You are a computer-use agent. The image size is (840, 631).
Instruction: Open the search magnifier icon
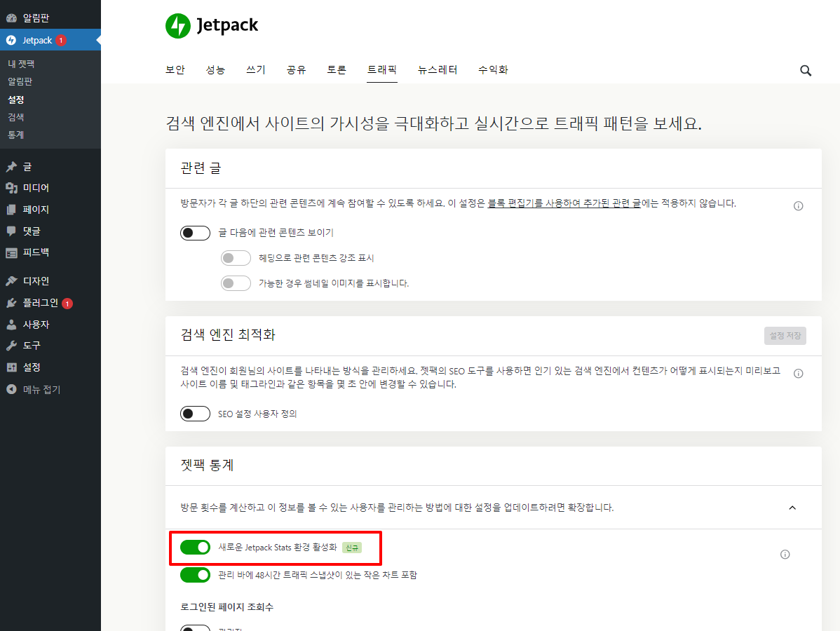coord(805,71)
